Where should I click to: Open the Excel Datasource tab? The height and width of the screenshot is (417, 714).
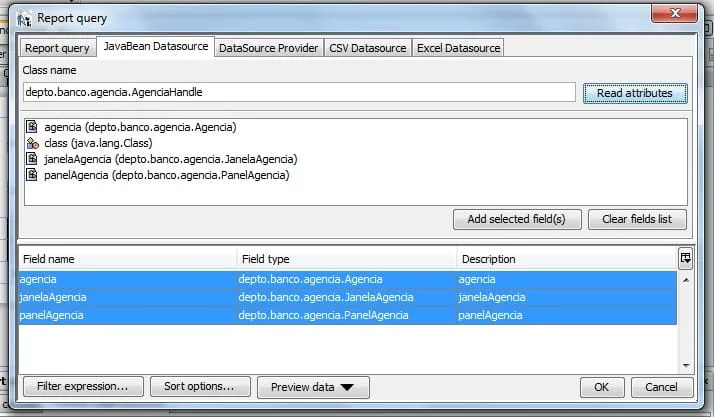point(458,48)
